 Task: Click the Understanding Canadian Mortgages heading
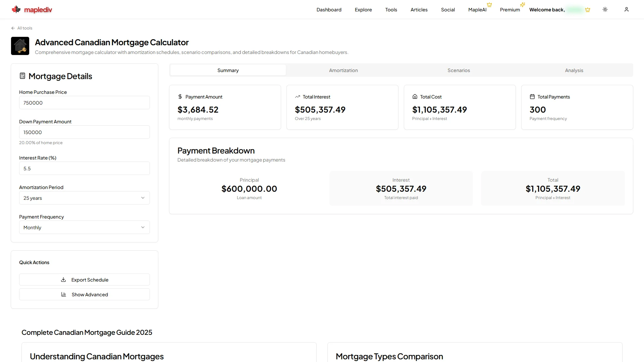[x=97, y=356]
